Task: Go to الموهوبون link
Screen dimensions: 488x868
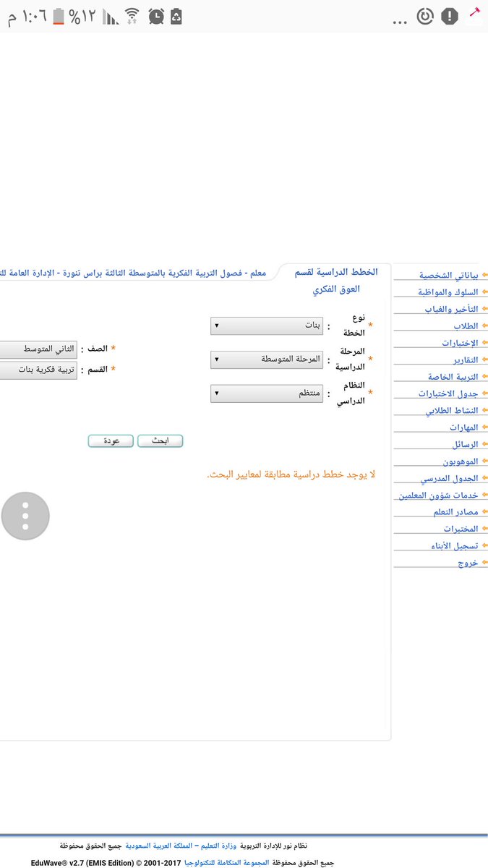Action: [461, 461]
